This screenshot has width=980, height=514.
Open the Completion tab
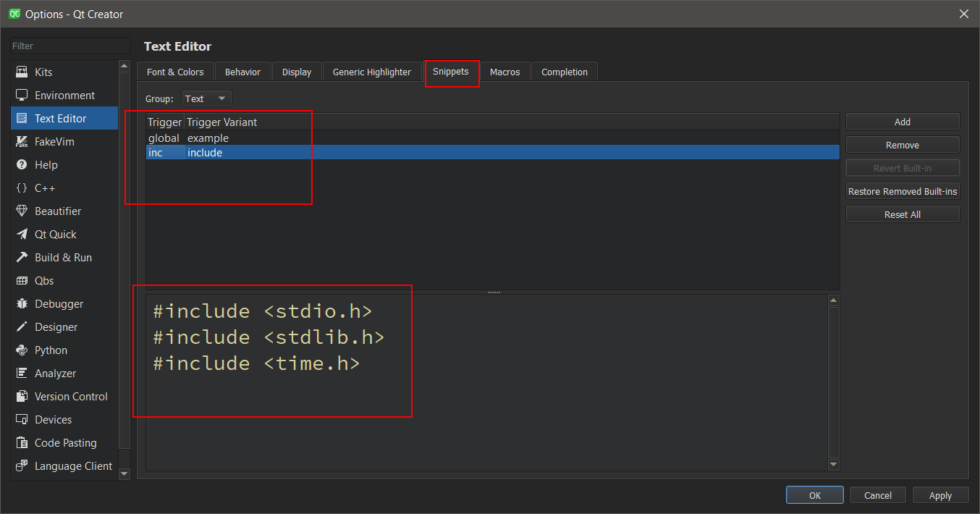point(565,72)
